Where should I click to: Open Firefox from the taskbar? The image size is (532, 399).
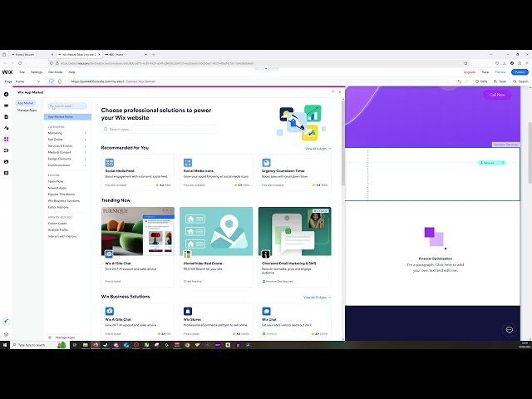96,345
